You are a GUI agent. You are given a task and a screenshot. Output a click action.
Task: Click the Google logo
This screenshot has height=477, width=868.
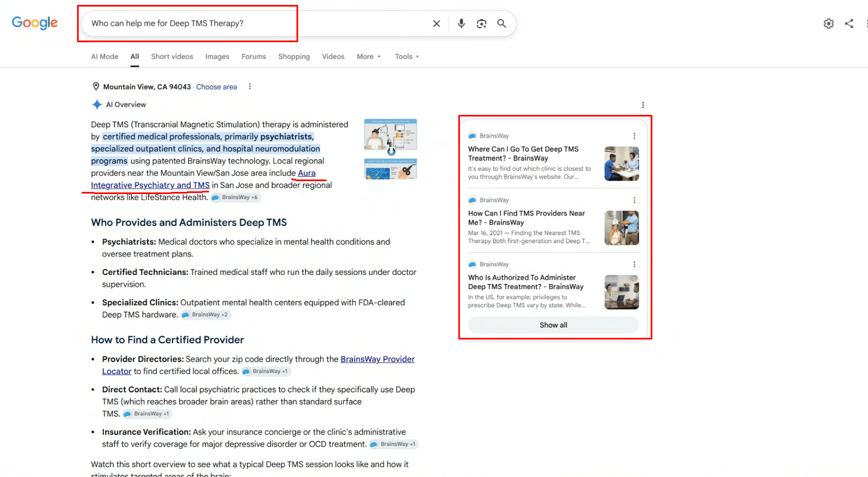[x=35, y=23]
